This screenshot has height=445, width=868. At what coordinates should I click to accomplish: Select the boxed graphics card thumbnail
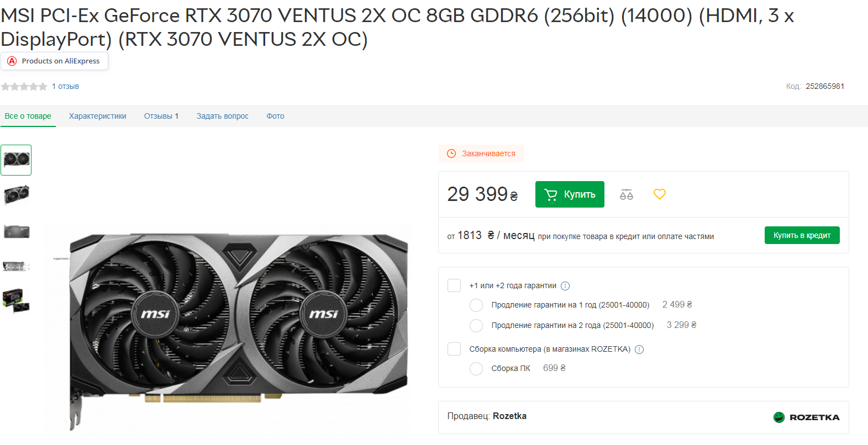pos(16,300)
